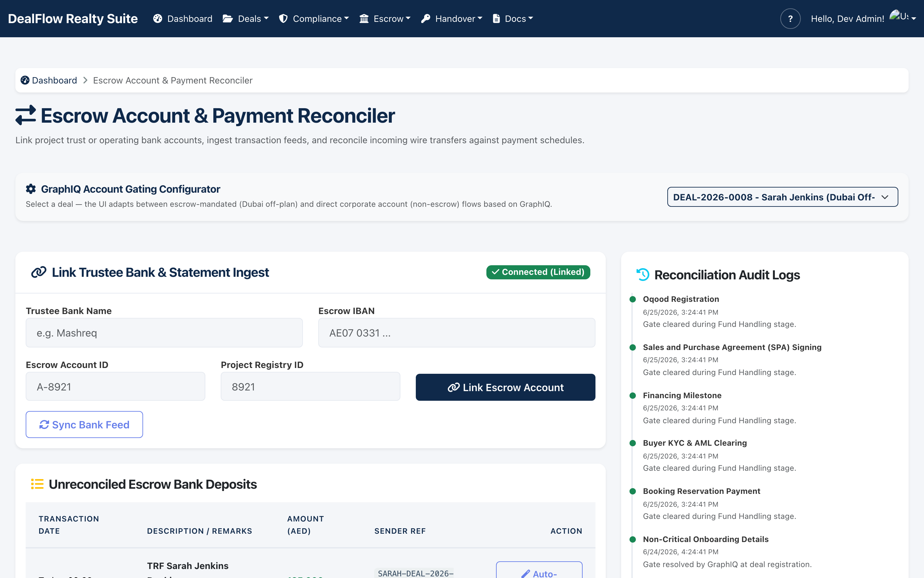Focus the Trustee Bank Name field

pos(164,333)
